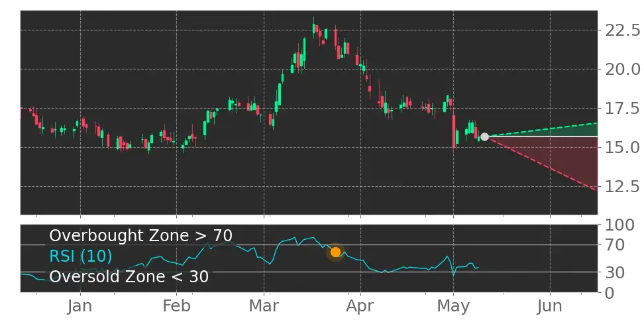Select the 'RSI (10)' label
This screenshot has height=322, width=644.
[x=81, y=256]
